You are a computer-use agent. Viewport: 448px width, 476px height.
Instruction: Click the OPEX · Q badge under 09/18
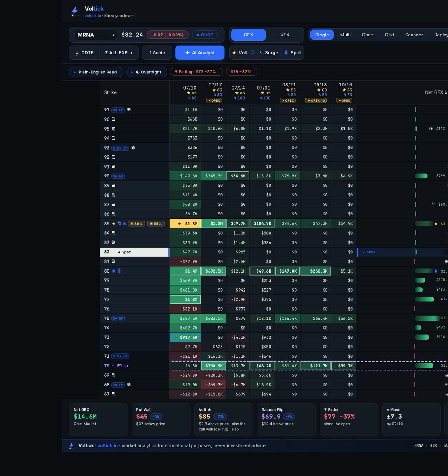click(316, 100)
